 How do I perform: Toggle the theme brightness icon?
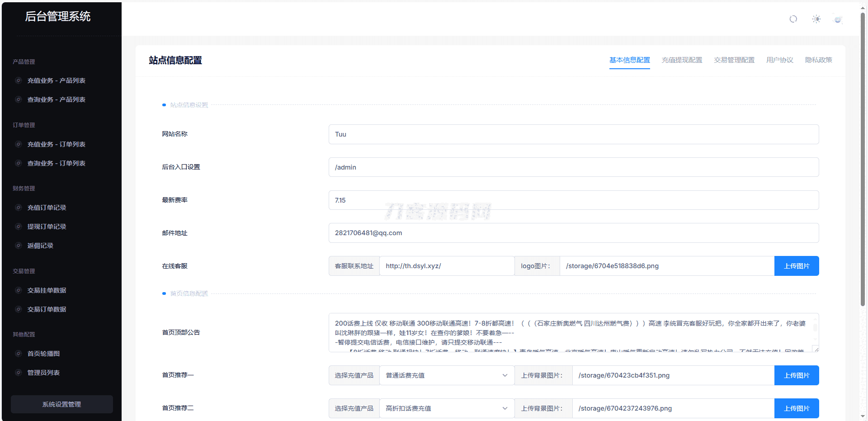click(816, 19)
